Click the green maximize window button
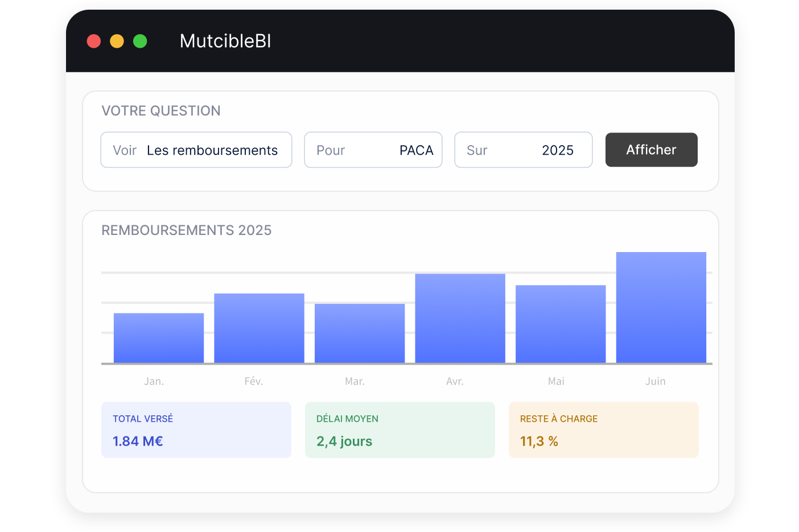 [140, 41]
